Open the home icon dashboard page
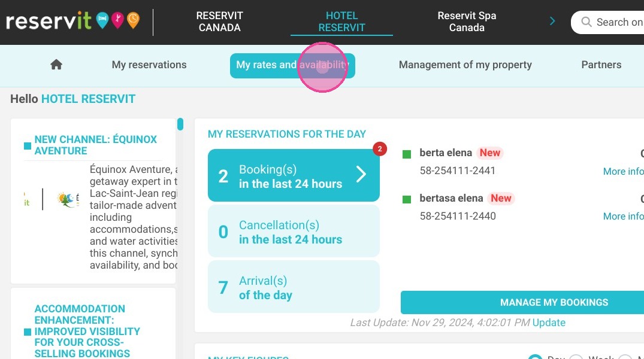Screen dimensions: 644x359 [56, 65]
